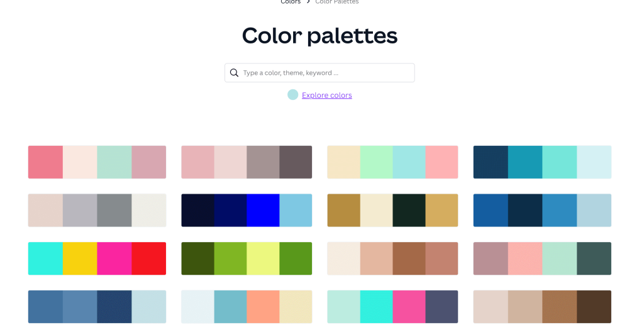Click the magnifying glass search icon
Image resolution: width=644 pixels, height=332 pixels.
pos(234,73)
